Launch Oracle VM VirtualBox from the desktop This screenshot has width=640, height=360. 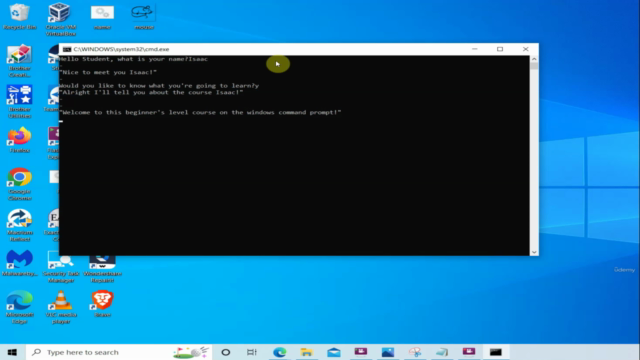coord(60,19)
